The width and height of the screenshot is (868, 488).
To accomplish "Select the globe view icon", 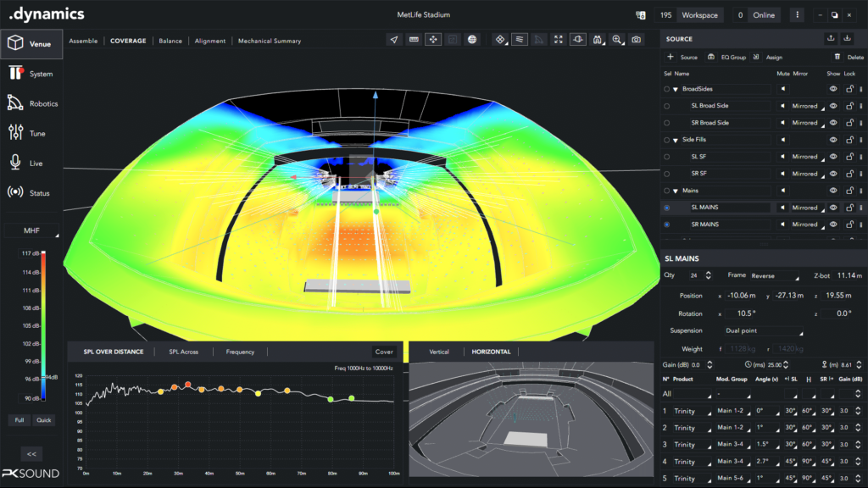I will click(472, 40).
